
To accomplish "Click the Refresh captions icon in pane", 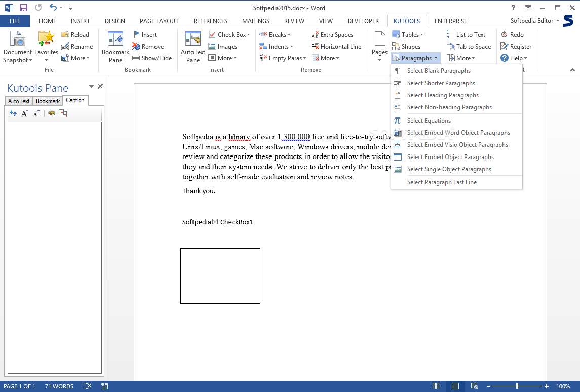I will tap(13, 113).
